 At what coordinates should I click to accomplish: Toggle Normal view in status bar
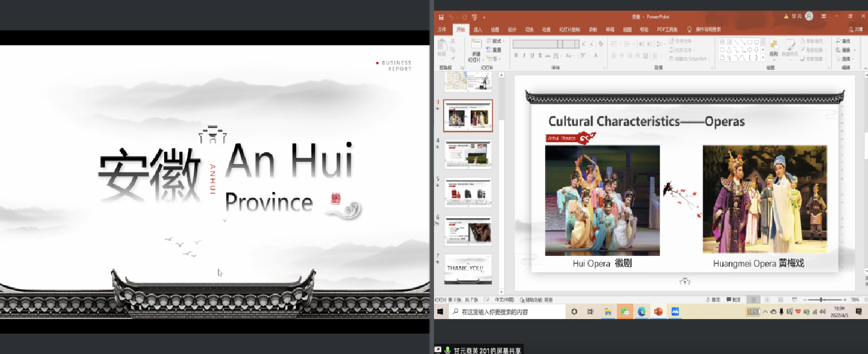click(754, 299)
